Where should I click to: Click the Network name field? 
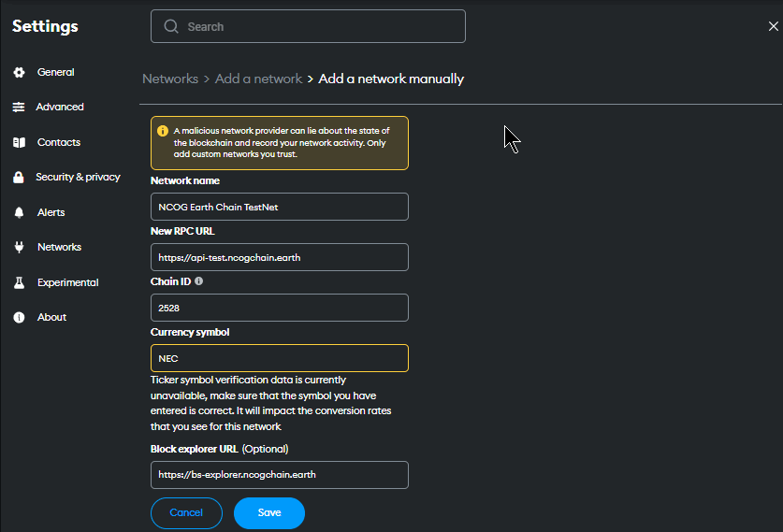279,207
